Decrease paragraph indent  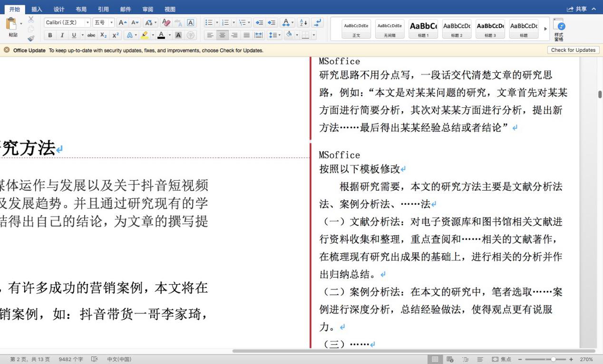click(x=259, y=23)
